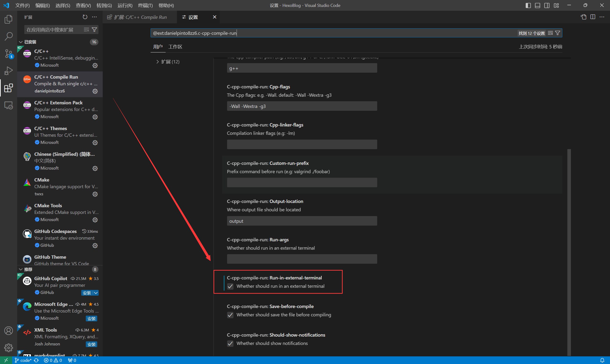
Task: Click code* git branch in status bar
Action: click(x=23, y=360)
